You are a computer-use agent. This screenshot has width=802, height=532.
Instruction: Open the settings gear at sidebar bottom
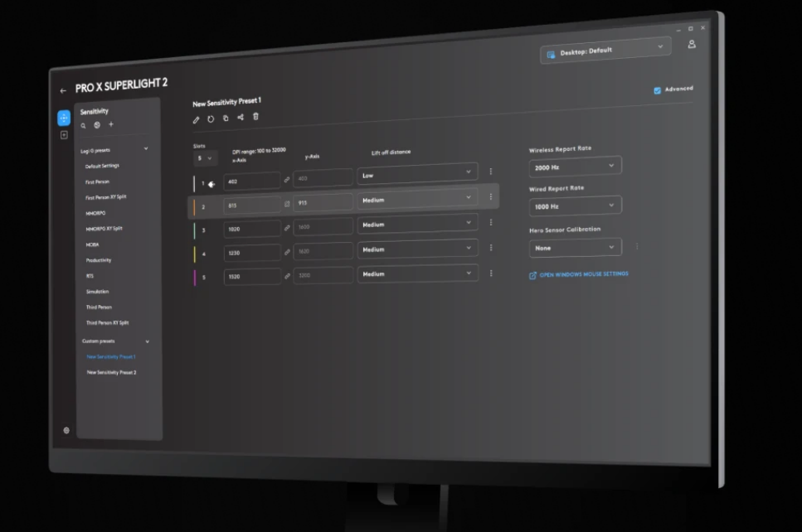66,430
